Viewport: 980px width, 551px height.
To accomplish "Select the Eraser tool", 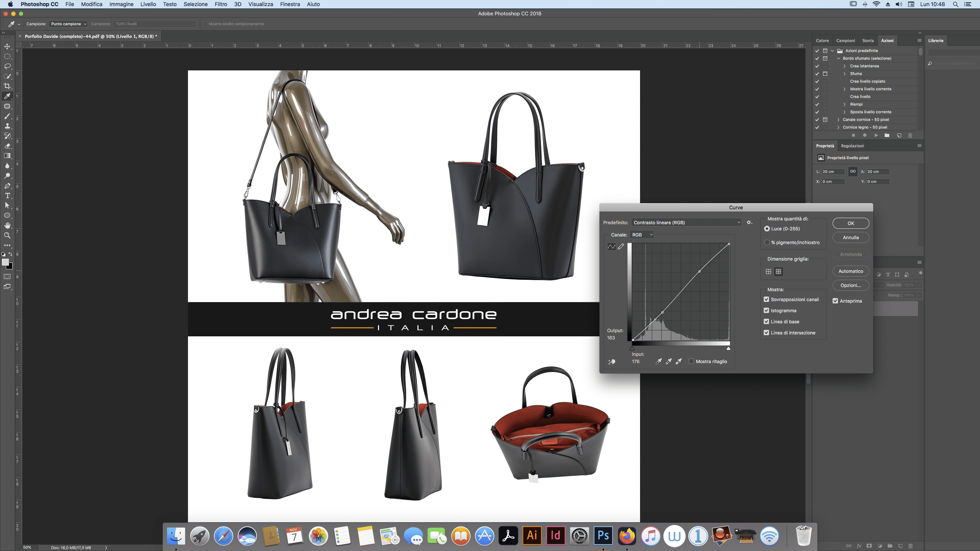I will click(x=7, y=146).
